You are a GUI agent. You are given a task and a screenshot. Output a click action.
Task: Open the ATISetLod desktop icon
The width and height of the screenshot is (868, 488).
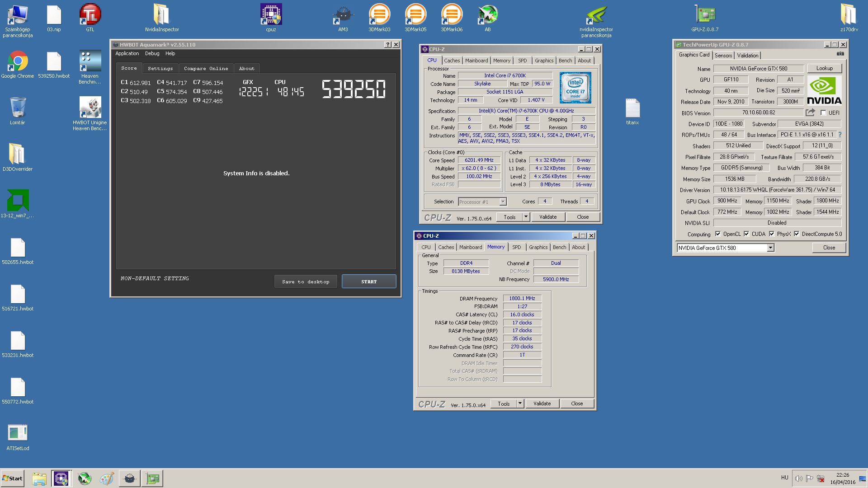pyautogui.click(x=18, y=436)
